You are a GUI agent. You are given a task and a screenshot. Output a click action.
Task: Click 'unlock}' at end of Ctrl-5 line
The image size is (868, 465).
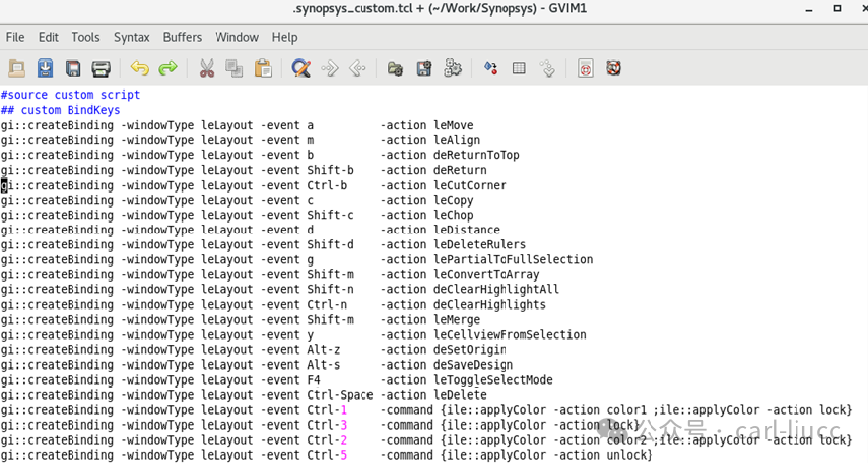tap(630, 455)
